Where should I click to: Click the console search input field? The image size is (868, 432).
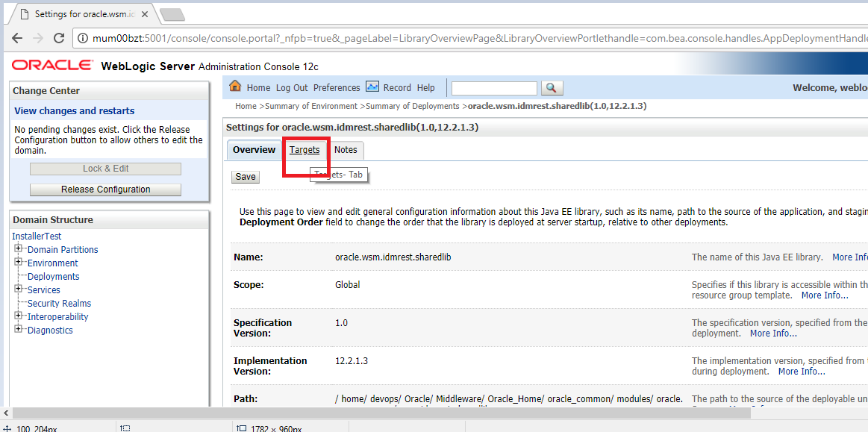(x=494, y=88)
